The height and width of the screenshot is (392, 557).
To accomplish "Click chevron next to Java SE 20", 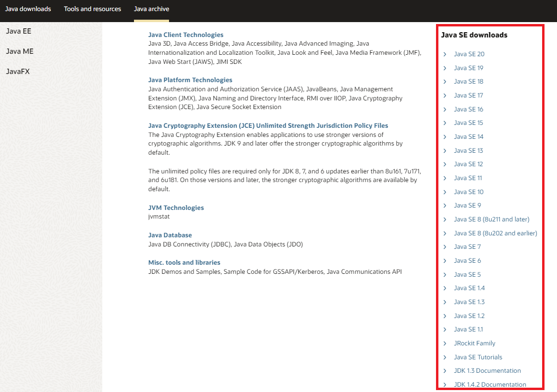I will point(445,54).
